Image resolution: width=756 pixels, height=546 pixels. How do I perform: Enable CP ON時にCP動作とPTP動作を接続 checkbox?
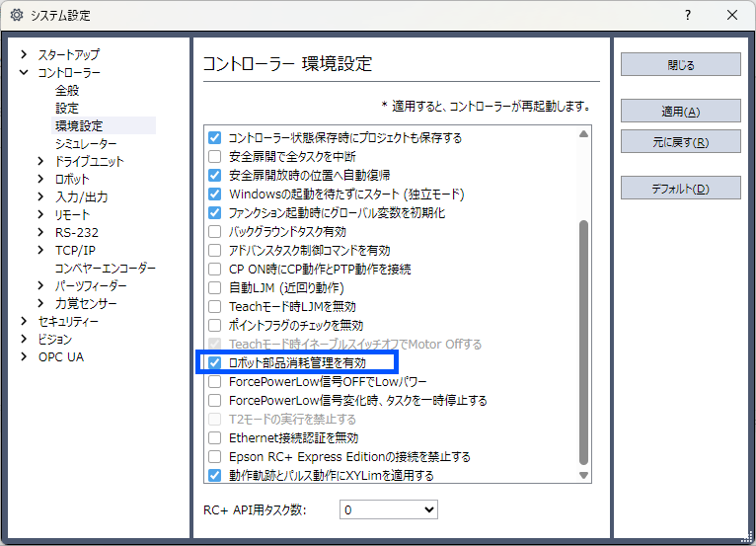pos(214,270)
